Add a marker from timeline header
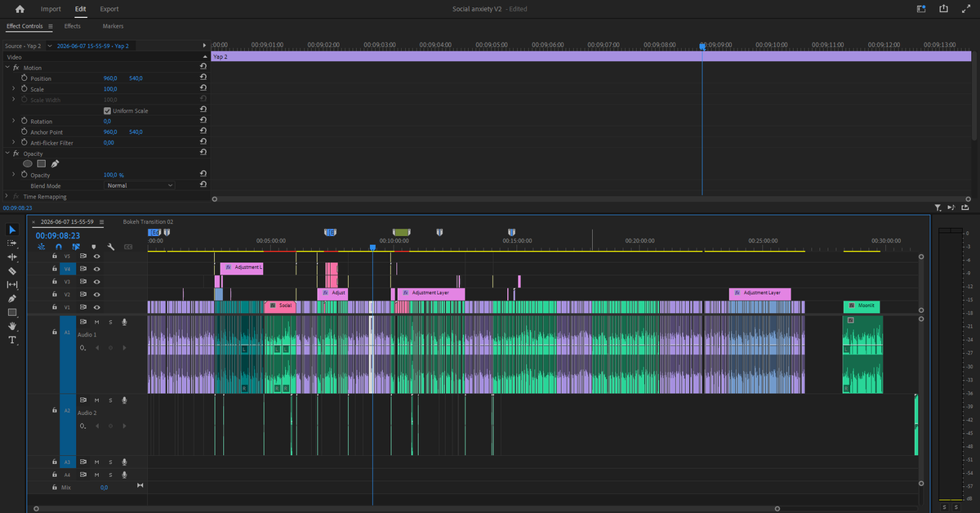Screen dimensions: 980x513 [x=93, y=246]
